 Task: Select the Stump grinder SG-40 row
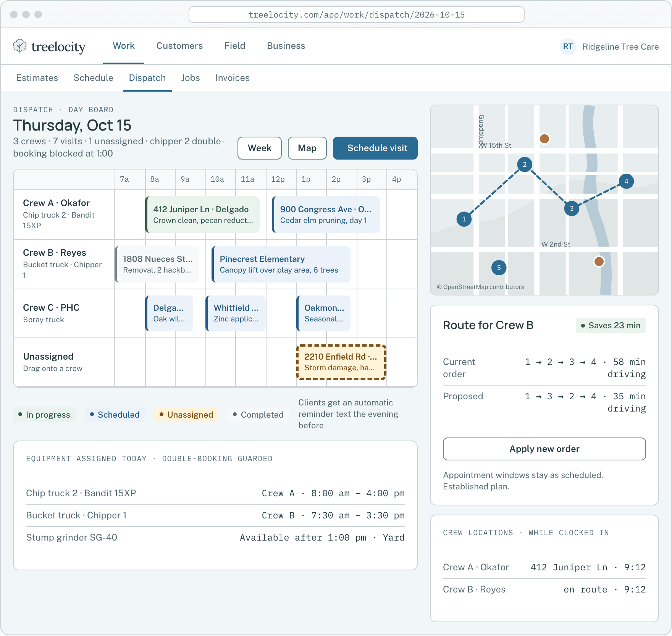point(215,538)
